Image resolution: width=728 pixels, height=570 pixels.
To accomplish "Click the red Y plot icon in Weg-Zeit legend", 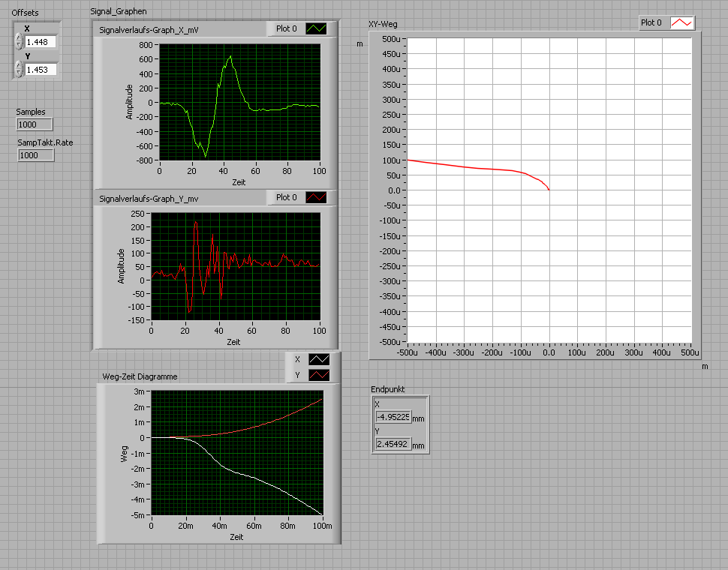I will [319, 375].
